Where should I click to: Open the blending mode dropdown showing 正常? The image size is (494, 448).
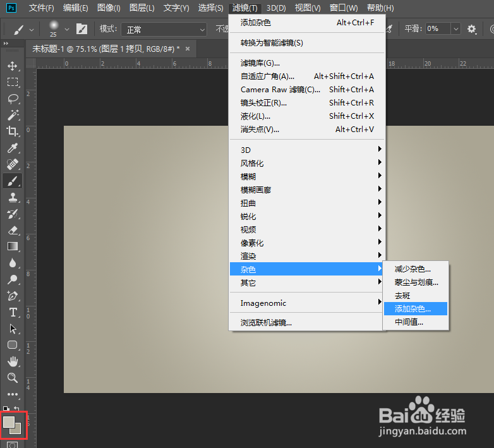tap(164, 30)
